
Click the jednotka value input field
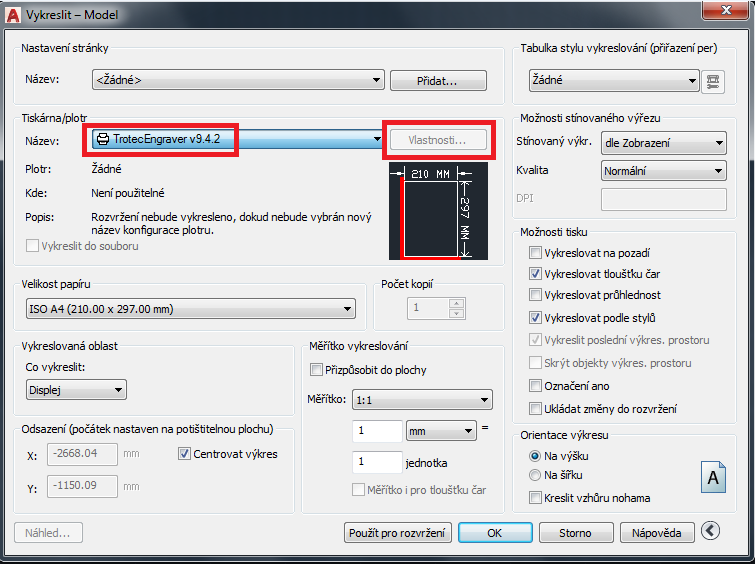point(375,462)
